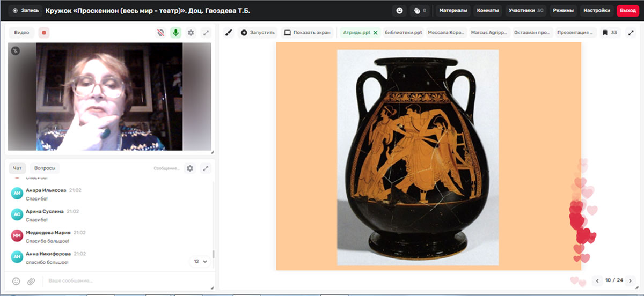Screen dimensions: 644x296
Task: Click the chat scrollbar thumb
Action: click(214, 255)
